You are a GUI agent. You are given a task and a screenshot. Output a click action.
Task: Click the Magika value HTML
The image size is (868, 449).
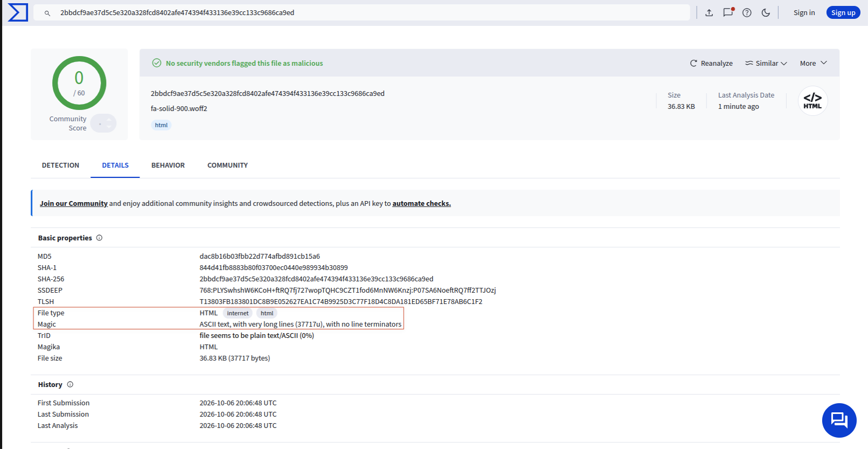[x=209, y=347]
